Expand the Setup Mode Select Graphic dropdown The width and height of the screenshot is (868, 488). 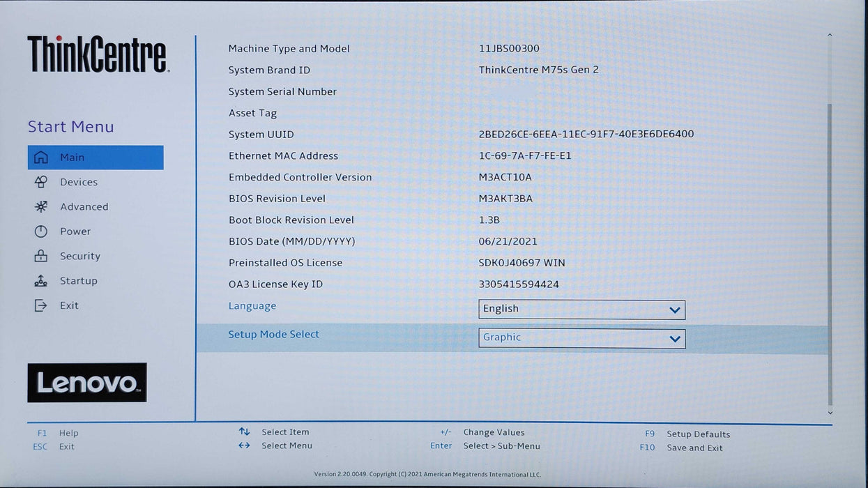click(x=582, y=338)
